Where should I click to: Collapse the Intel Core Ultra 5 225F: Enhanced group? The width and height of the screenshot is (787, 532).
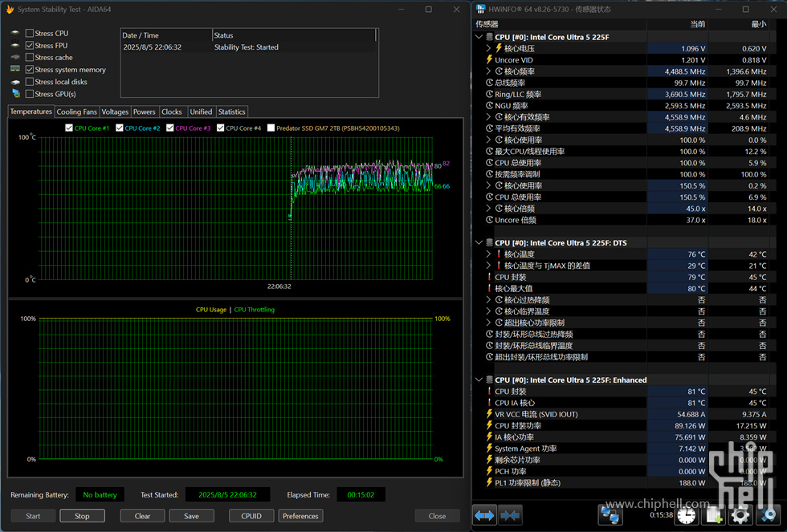click(x=479, y=380)
